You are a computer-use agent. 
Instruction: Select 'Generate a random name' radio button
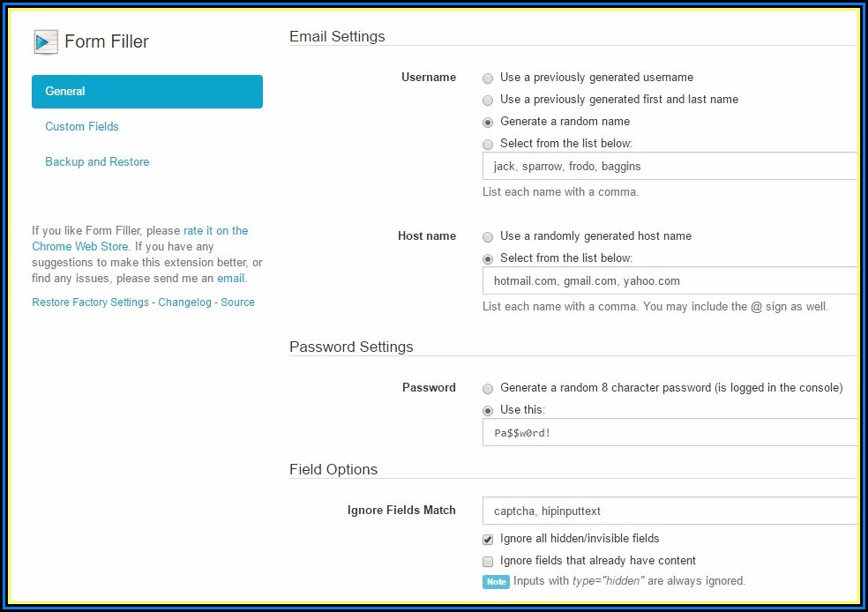(x=488, y=122)
